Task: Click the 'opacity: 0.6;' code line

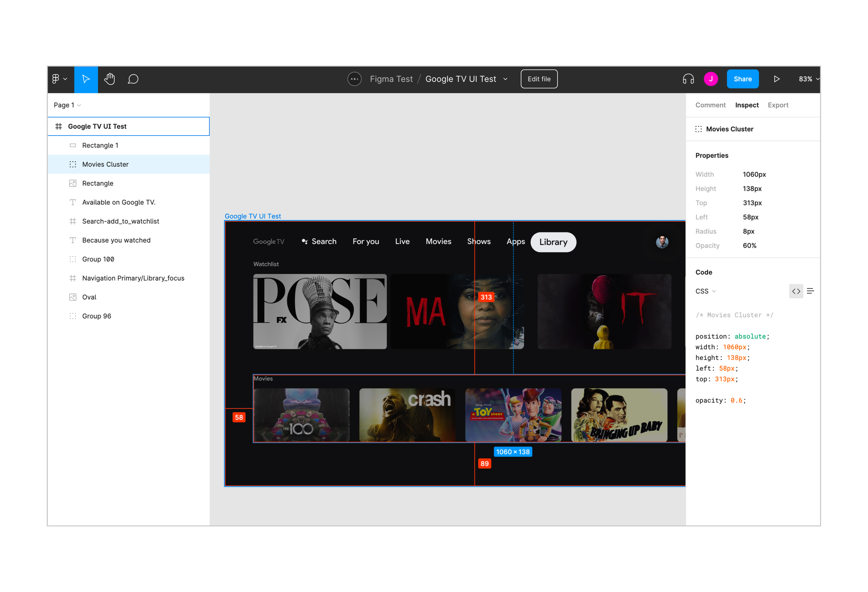Action: [720, 400]
